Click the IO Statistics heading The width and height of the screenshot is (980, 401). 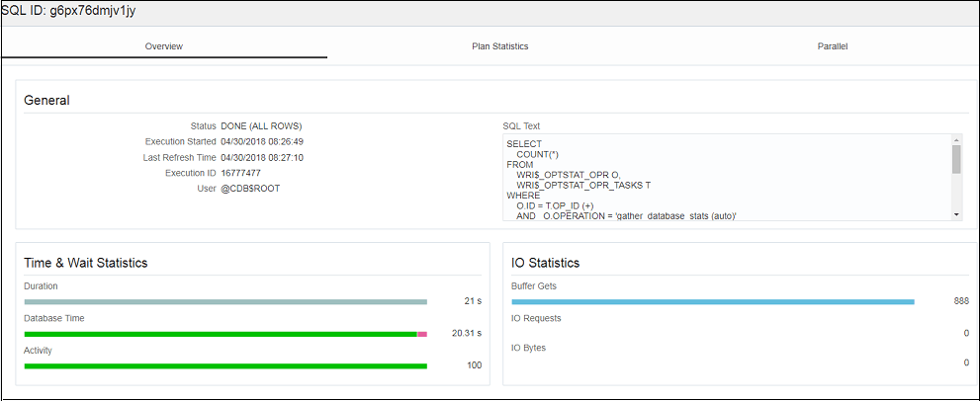(x=546, y=263)
